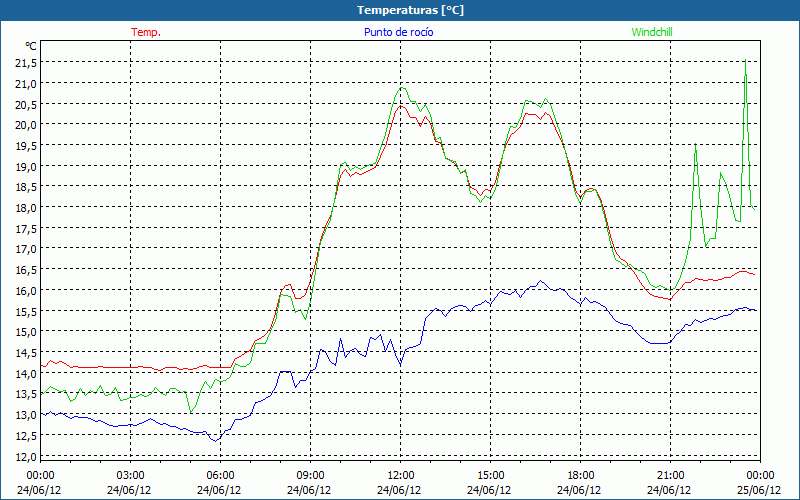Click the tallest green windchill spike peak
The image size is (800, 500).
tap(746, 60)
